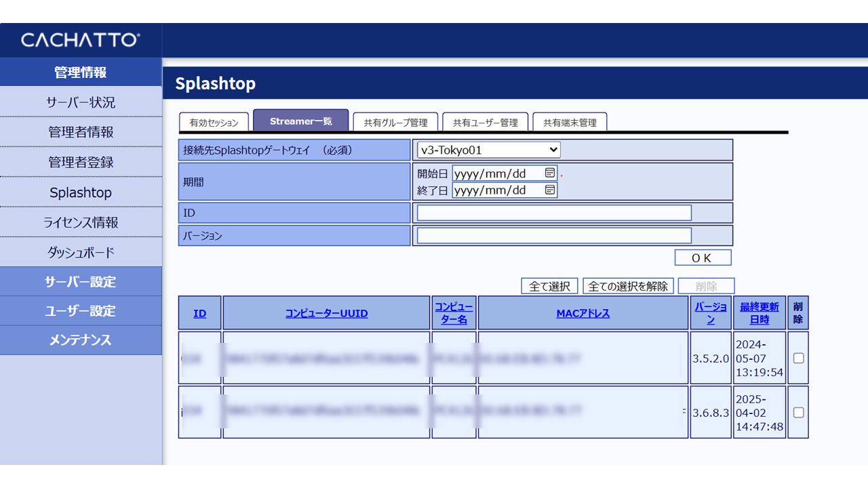
Task: Switch to the 有効セッション tab
Action: [x=214, y=123]
